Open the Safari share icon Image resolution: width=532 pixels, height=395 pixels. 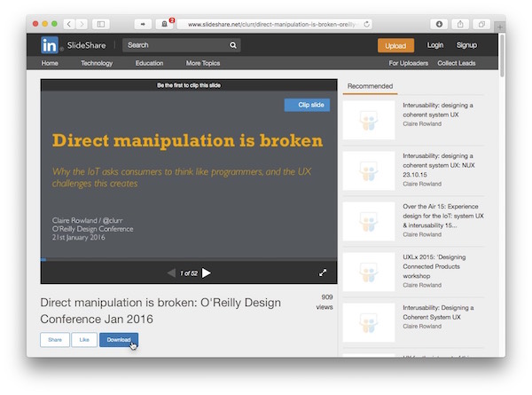pyautogui.click(x=460, y=24)
